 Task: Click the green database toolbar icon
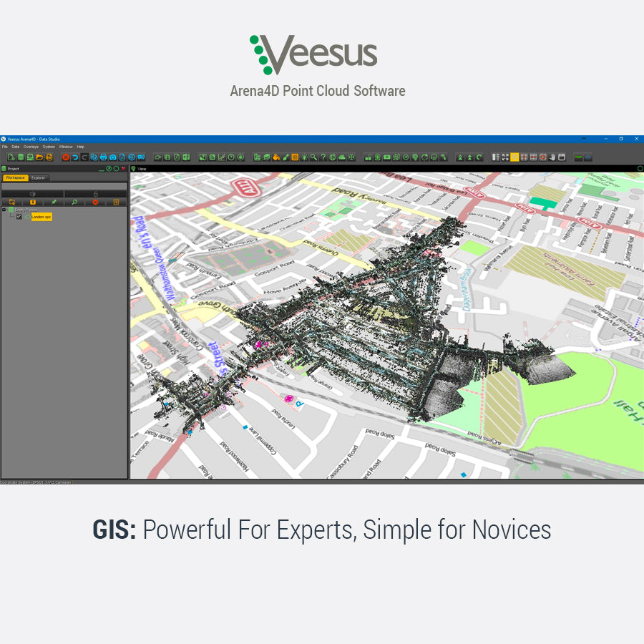[21, 157]
